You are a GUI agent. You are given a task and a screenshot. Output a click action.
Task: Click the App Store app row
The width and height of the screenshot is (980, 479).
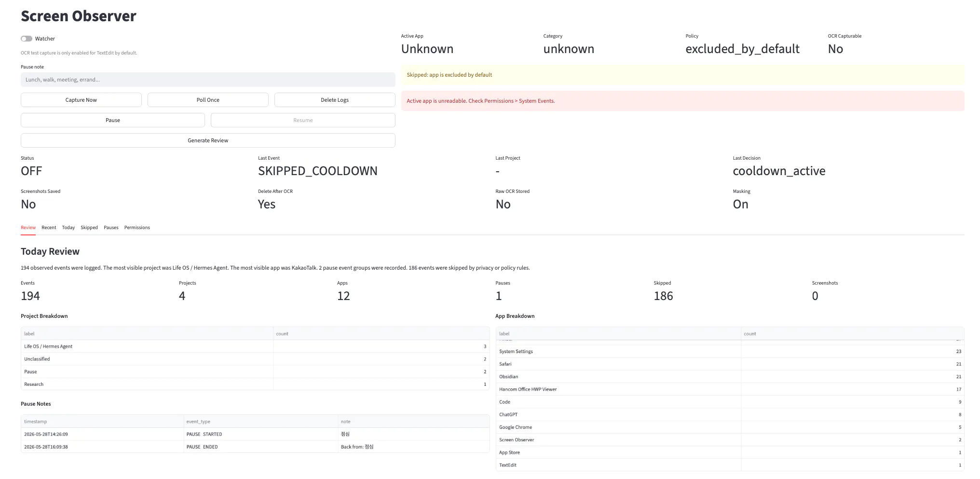(x=730, y=452)
